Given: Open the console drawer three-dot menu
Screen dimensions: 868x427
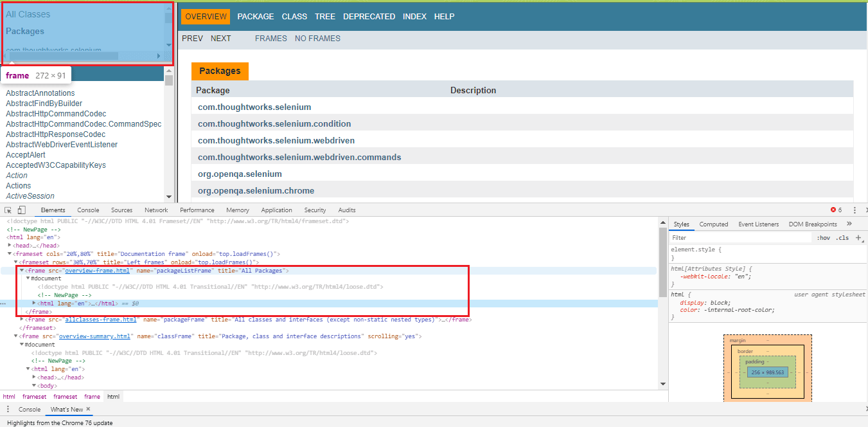Looking at the screenshot, I should 8,409.
